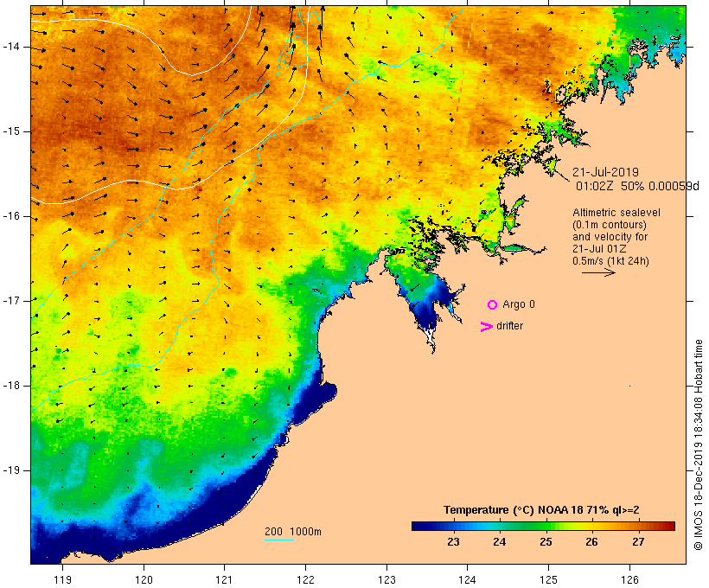
Task: Click latitude label -19
Action: (x=10, y=470)
